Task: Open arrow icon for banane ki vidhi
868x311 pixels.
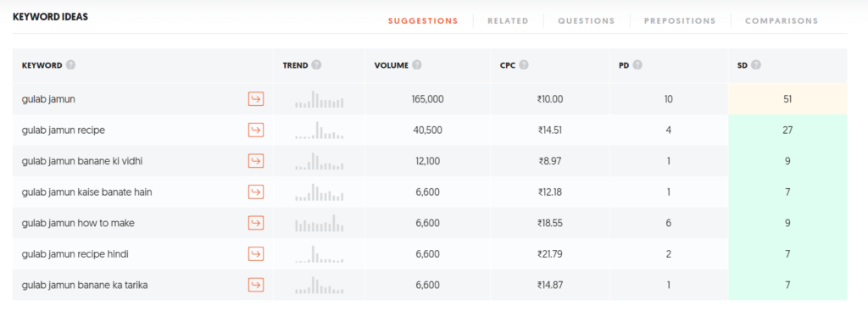Action: pos(256,161)
